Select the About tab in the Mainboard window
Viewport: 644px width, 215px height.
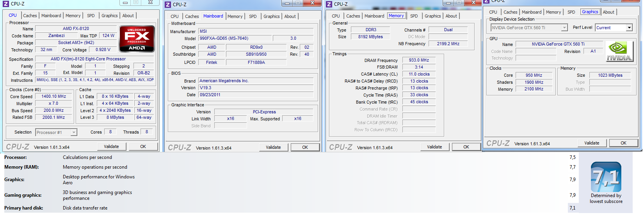click(x=290, y=16)
